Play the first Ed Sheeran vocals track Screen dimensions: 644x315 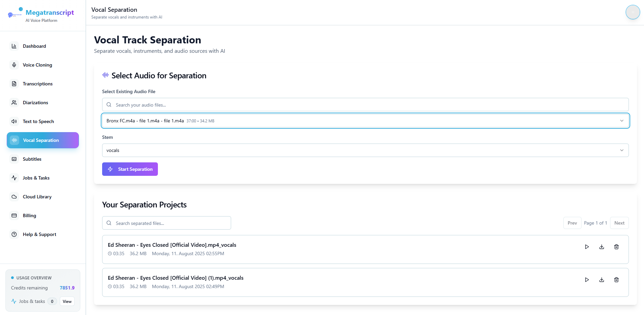click(x=587, y=247)
